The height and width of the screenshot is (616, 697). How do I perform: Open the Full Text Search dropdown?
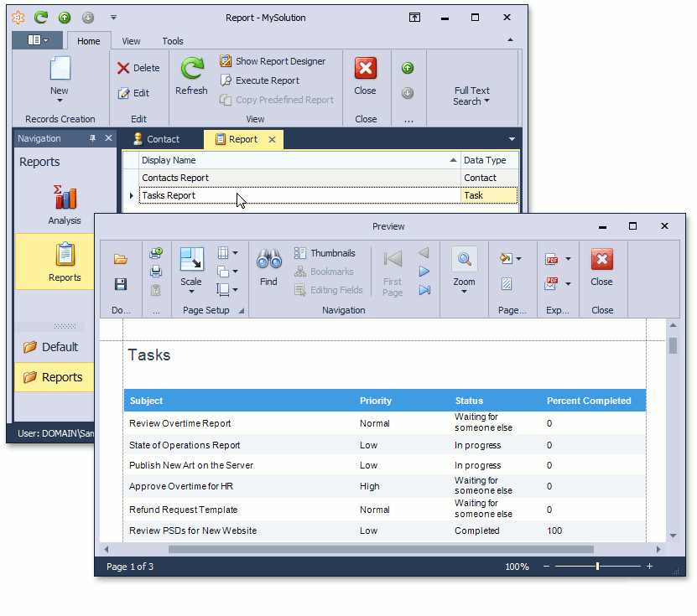471,96
